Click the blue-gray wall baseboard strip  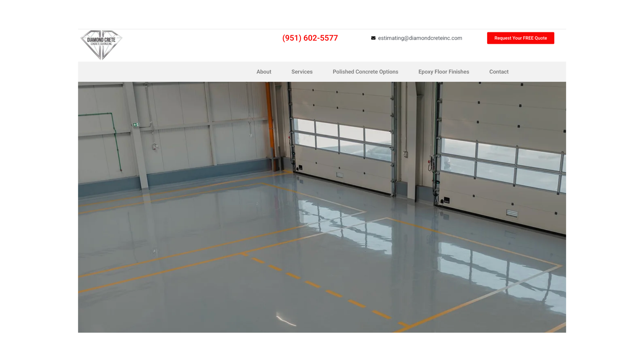tap(176, 178)
